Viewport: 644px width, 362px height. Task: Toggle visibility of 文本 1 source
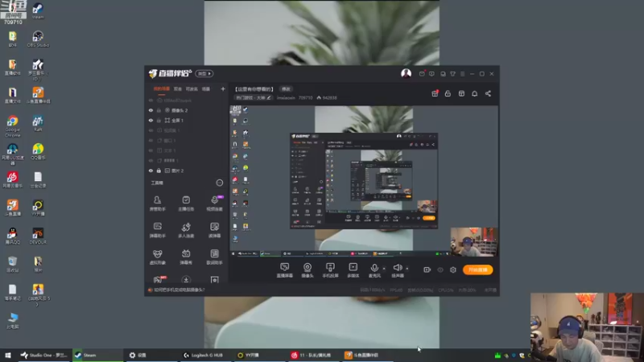[151, 150]
